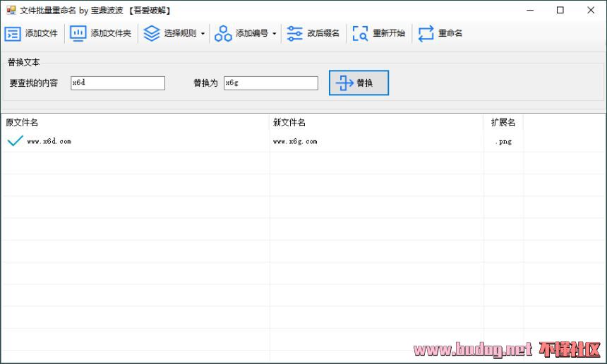Click the app icon in the title bar
This screenshot has width=607, height=364.
coord(11,11)
